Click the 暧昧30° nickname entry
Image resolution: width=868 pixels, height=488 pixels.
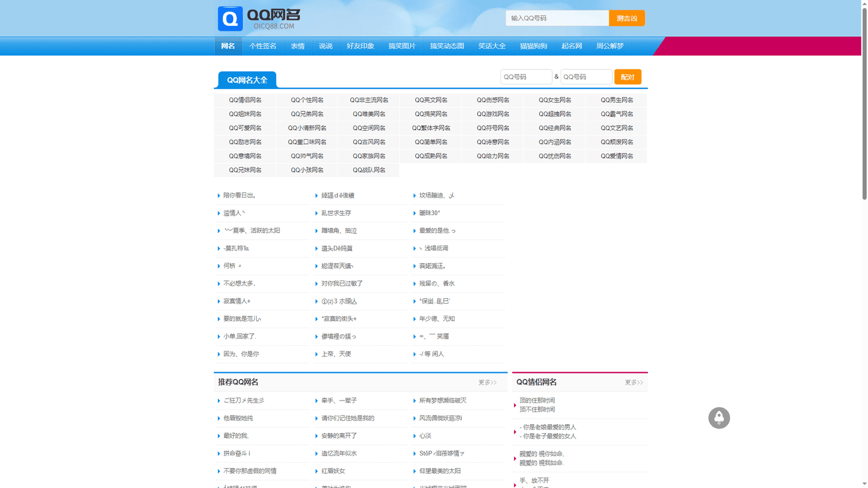click(x=430, y=213)
